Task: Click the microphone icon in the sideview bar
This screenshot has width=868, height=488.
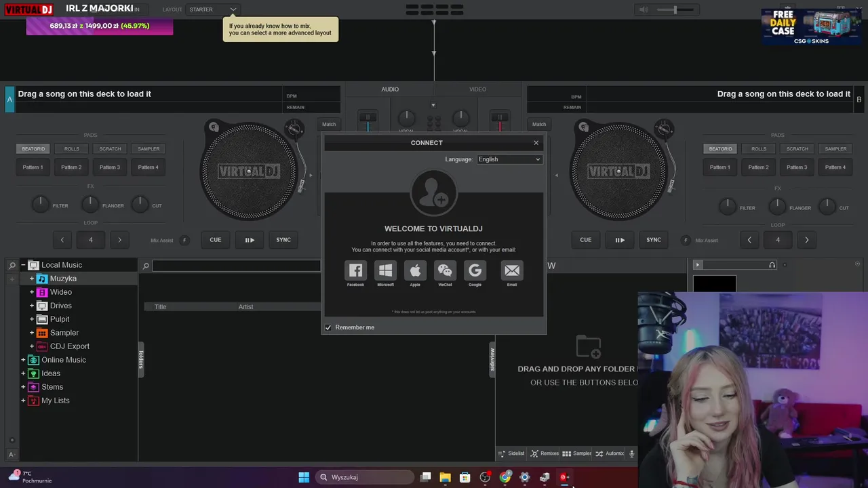Action: [631, 453]
